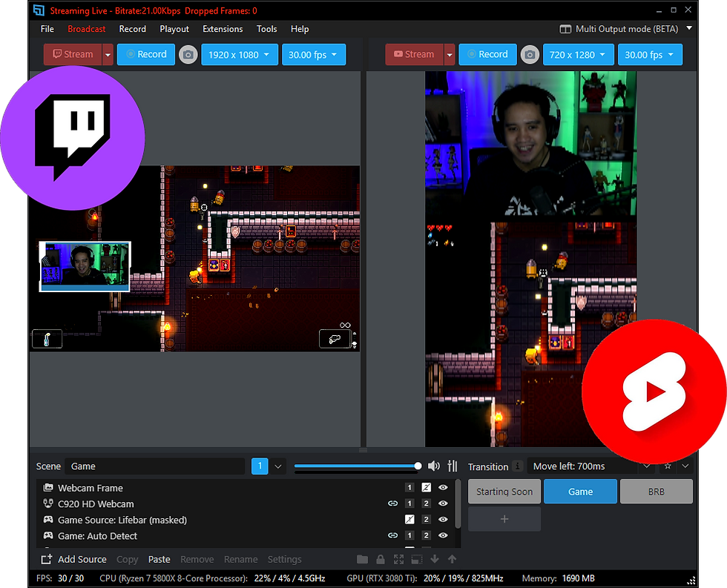Take a snapshot of the left output
Viewport: 727px width, 588px height.
tap(188, 55)
